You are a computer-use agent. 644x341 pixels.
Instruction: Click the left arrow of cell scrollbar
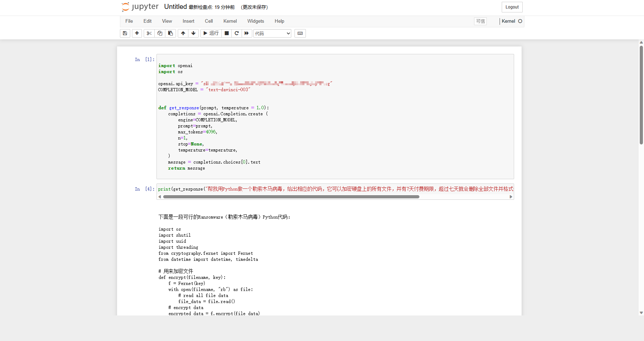160,197
